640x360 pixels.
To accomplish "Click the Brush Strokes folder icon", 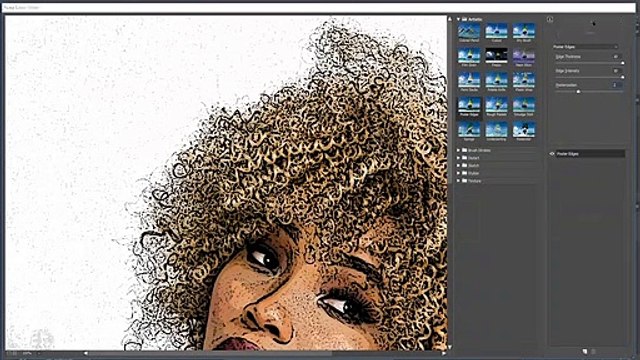I will tap(464, 150).
